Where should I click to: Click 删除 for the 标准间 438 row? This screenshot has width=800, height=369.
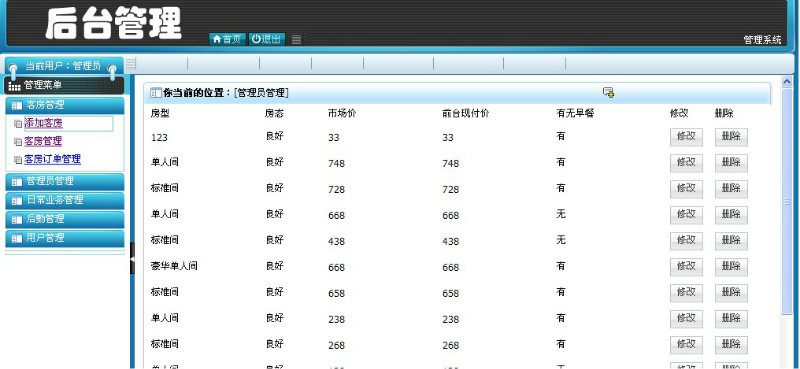coord(731,241)
